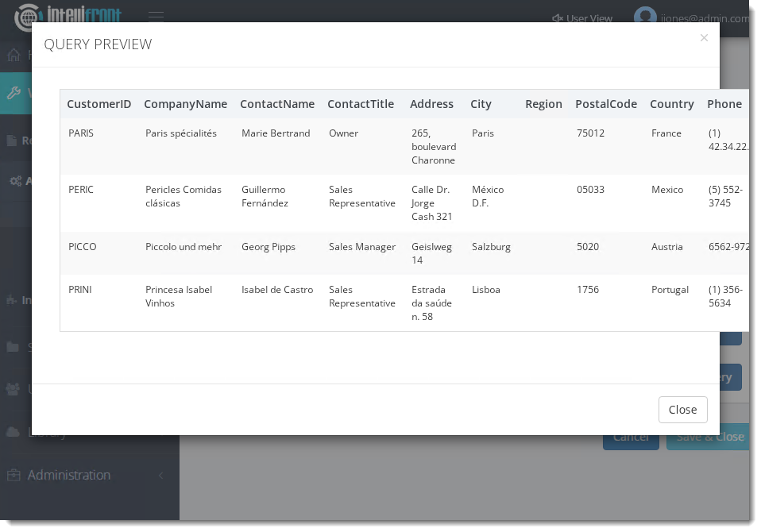Click the cloud Library icon in the sidebar
Viewport: 761px width, 532px height.
(13, 432)
